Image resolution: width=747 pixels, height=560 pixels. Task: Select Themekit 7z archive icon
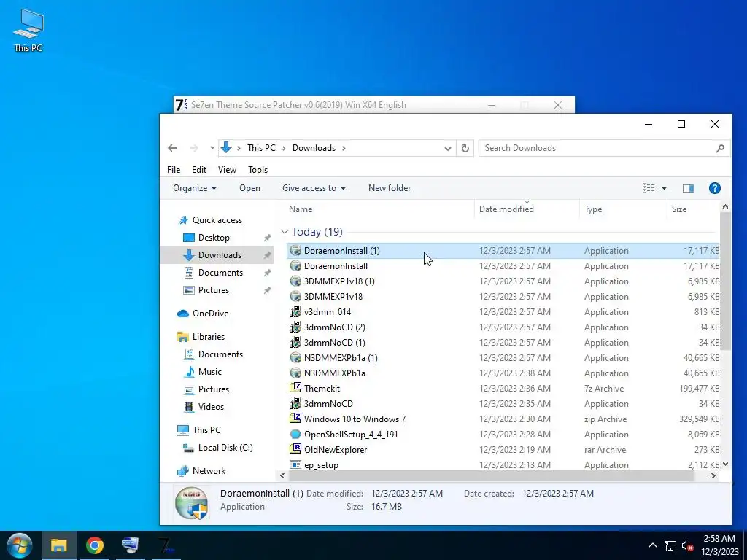[295, 388]
